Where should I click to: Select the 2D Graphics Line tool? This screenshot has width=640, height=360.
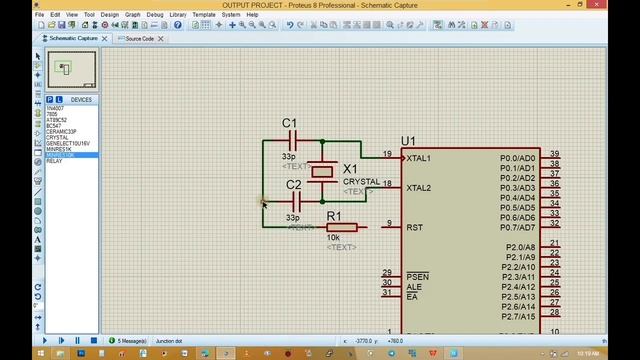(38, 192)
